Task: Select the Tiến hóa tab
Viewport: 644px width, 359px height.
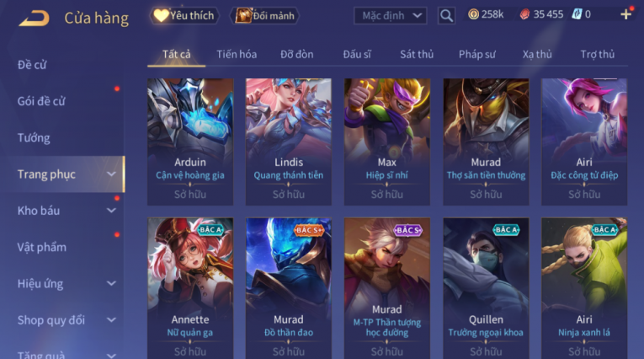Action: point(237,54)
